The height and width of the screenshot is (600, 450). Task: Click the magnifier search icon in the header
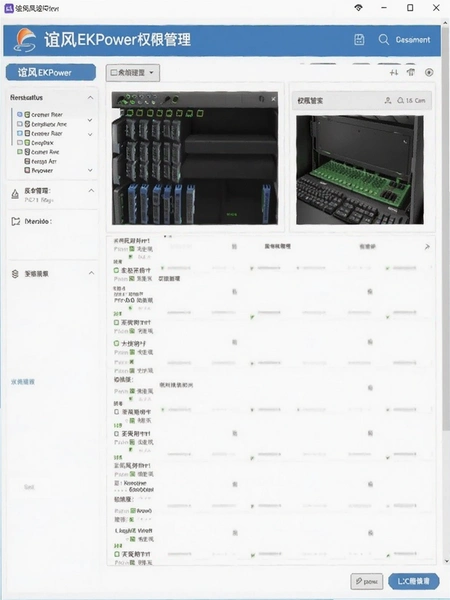tap(383, 39)
